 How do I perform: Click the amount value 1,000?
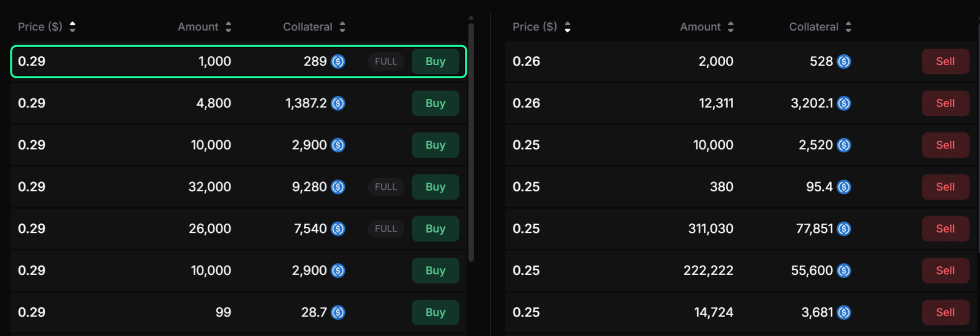coord(215,62)
